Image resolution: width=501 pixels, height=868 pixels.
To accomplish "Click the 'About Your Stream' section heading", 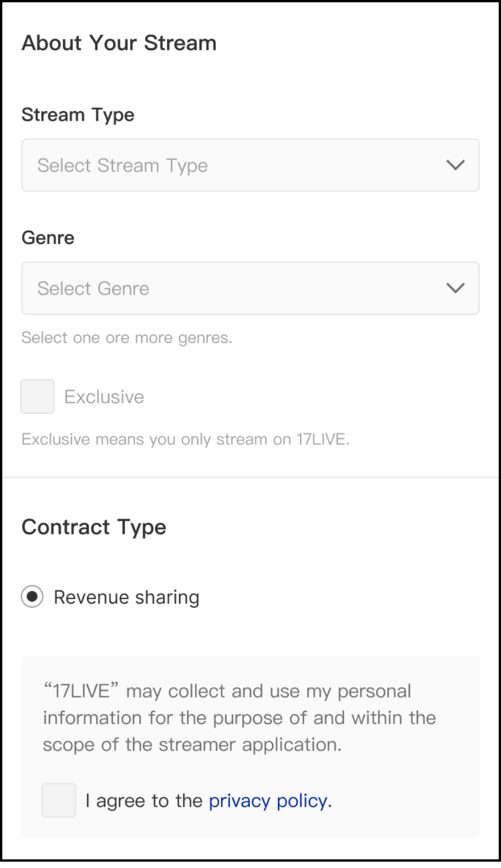I will click(119, 43).
